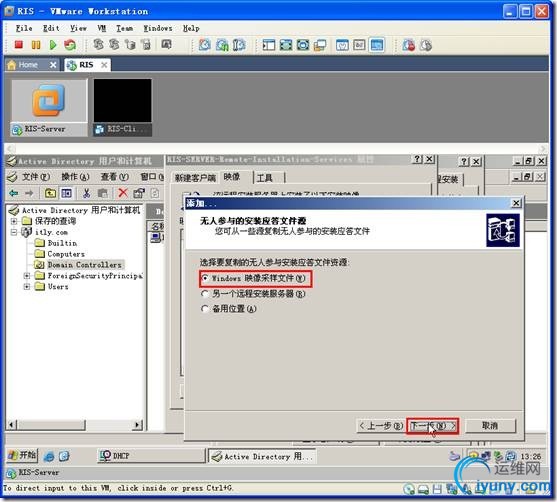The height and width of the screenshot is (502, 557).
Task: Click 取消 cancel button
Action: tap(490, 426)
